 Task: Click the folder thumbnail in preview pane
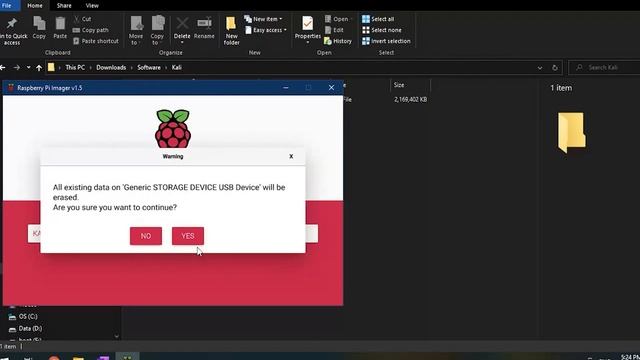571,132
